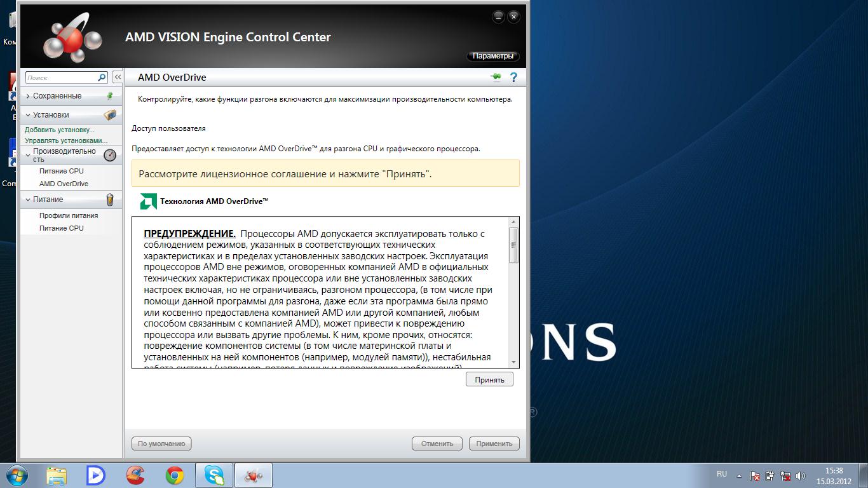Click the Отменить button

(437, 444)
